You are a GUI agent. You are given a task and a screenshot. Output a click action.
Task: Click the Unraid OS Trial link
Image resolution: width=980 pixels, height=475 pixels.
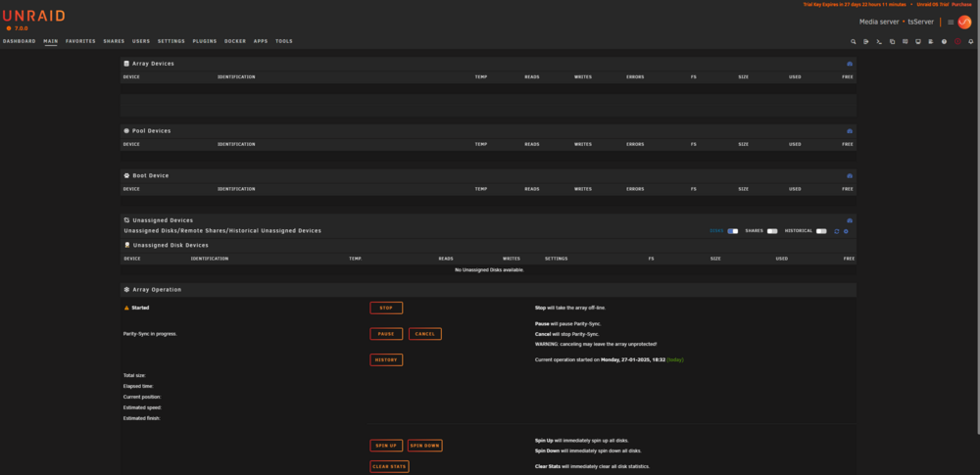coord(933,4)
